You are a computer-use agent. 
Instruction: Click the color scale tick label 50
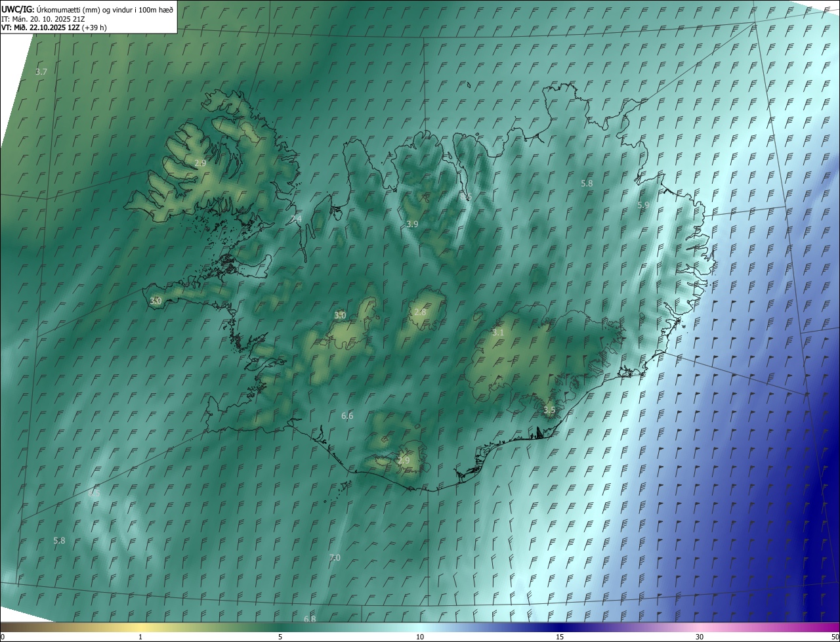click(x=835, y=637)
